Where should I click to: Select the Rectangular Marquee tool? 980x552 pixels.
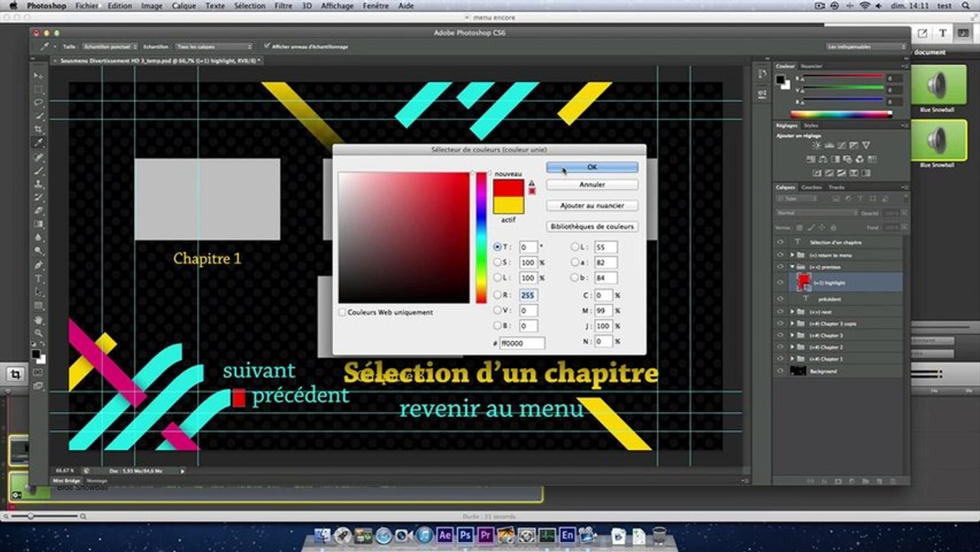point(38,89)
